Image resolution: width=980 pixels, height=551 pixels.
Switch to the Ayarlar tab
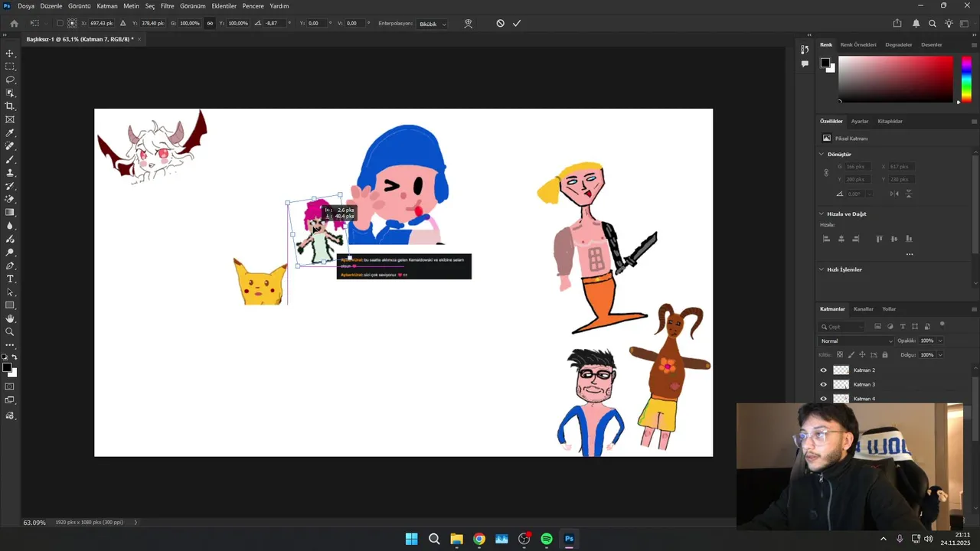pos(860,121)
